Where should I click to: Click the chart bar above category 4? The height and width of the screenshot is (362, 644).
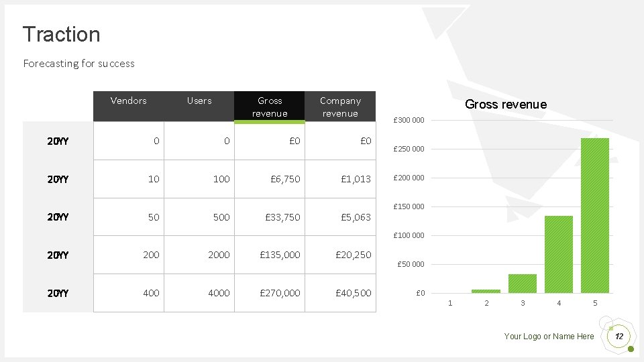pyautogui.click(x=559, y=254)
